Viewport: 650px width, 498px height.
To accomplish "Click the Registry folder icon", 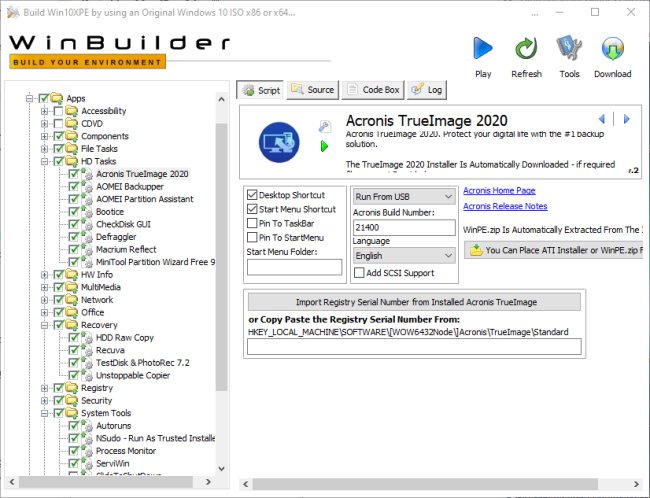I will pyautogui.click(x=72, y=388).
